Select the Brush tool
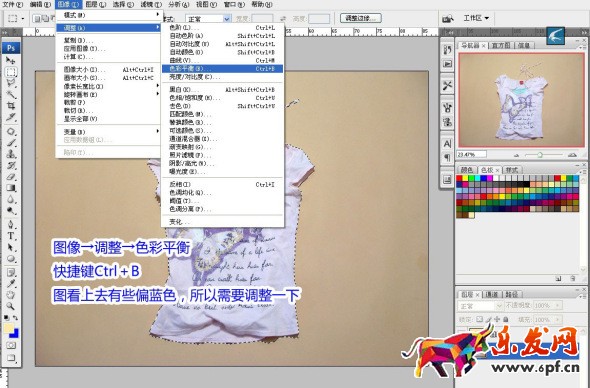The width and height of the screenshot is (590, 388). [x=11, y=143]
